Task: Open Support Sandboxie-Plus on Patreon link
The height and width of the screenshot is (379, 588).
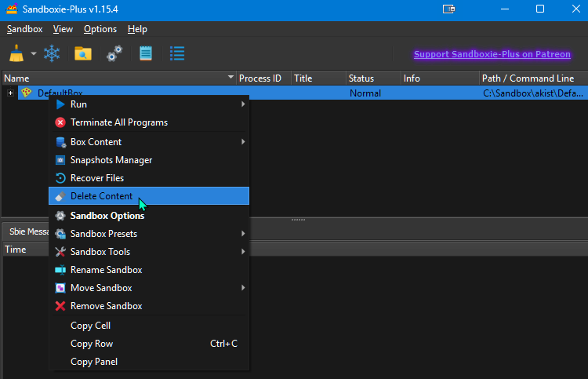Action: 492,54
